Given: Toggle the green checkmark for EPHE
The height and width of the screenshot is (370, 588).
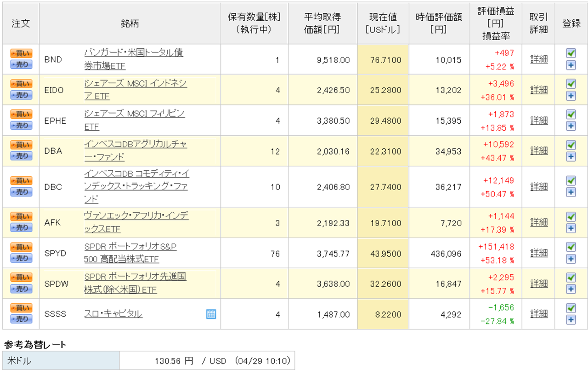Looking at the screenshot, I should 571,114.
